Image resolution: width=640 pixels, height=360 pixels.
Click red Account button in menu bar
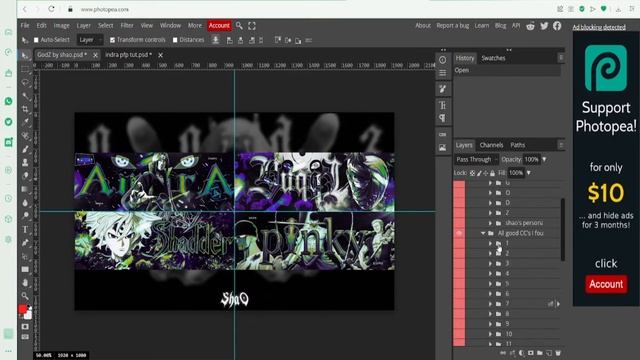point(219,26)
